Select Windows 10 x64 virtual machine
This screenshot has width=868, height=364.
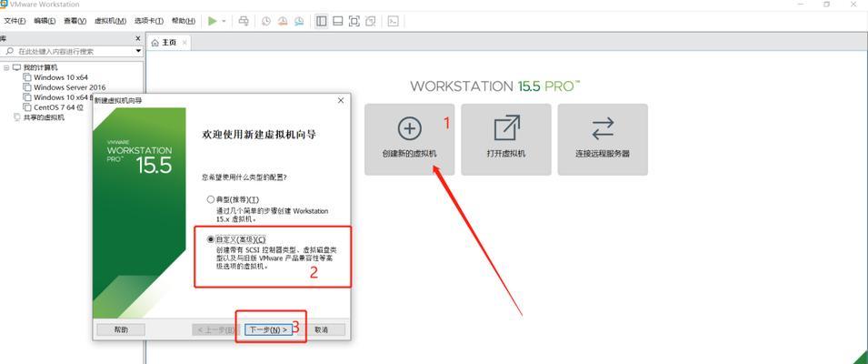click(x=61, y=77)
